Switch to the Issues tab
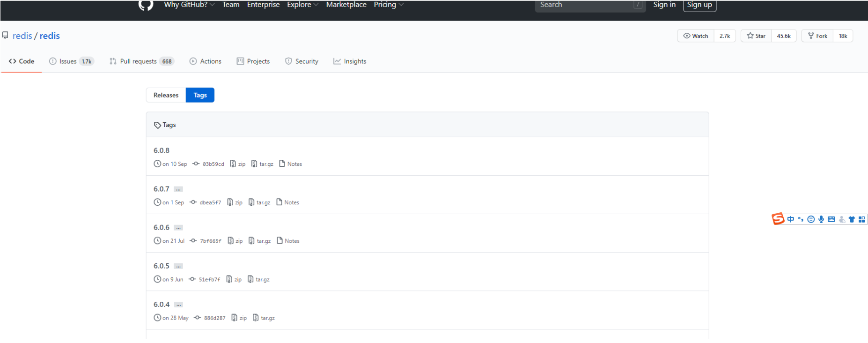 (x=72, y=61)
